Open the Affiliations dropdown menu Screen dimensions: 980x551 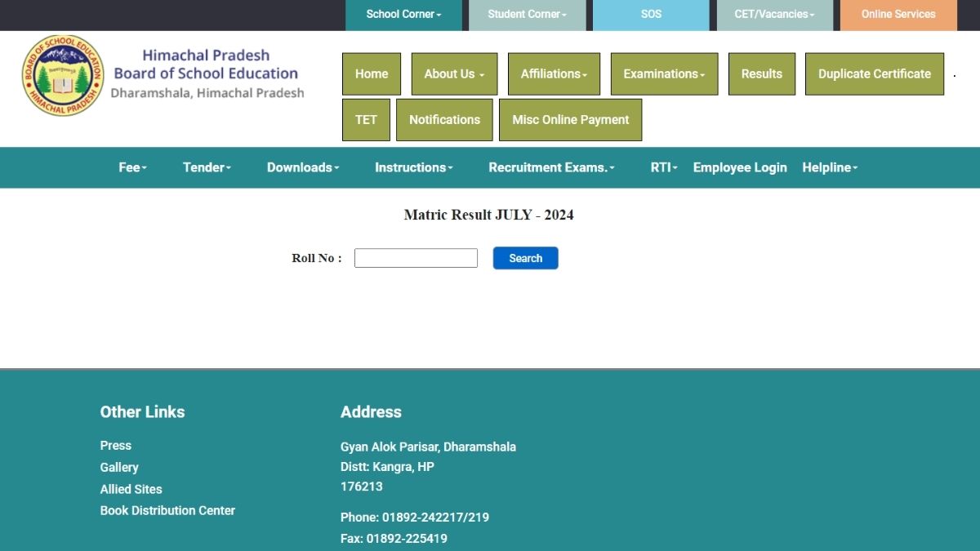pos(554,73)
